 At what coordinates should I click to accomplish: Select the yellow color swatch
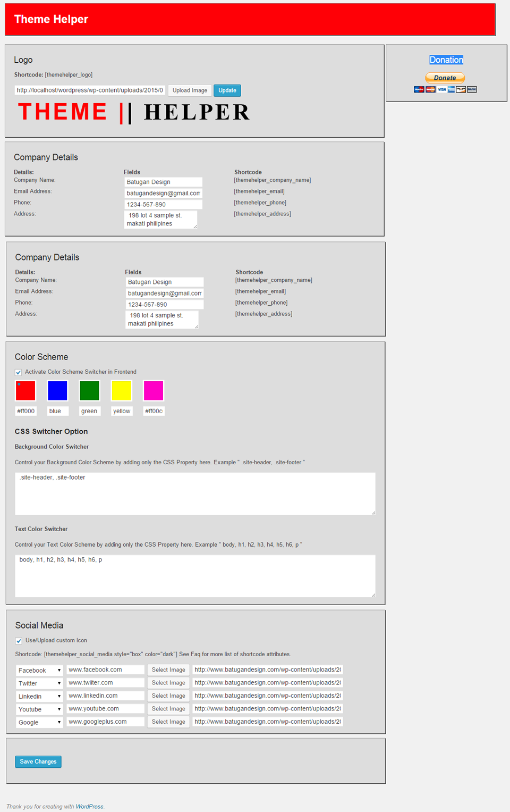(x=122, y=391)
